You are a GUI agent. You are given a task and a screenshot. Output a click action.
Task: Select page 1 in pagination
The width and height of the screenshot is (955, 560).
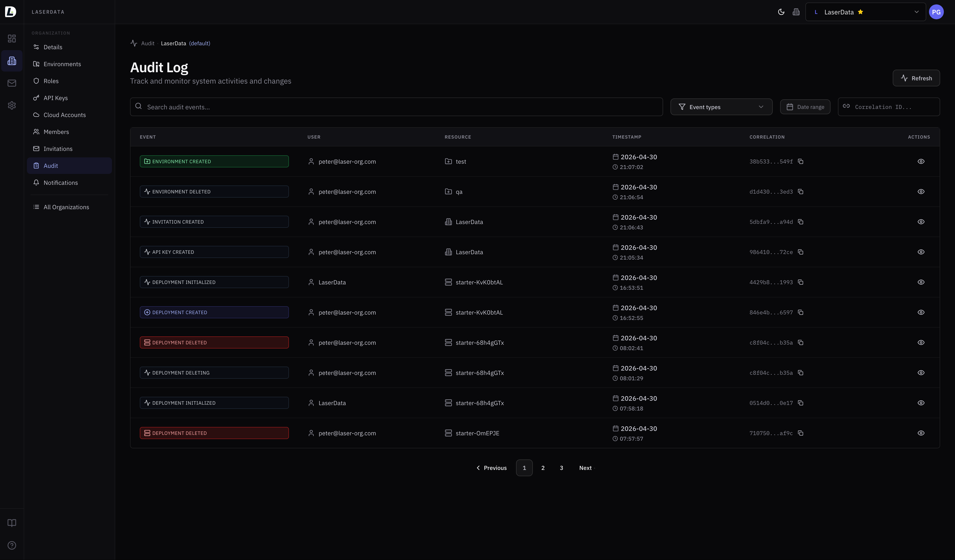point(524,468)
